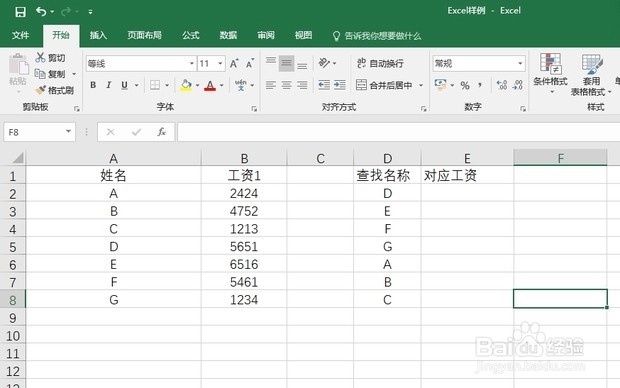Viewport: 620px width, 388px height.
Task: Open the 文件 menu tab
Action: (20, 35)
